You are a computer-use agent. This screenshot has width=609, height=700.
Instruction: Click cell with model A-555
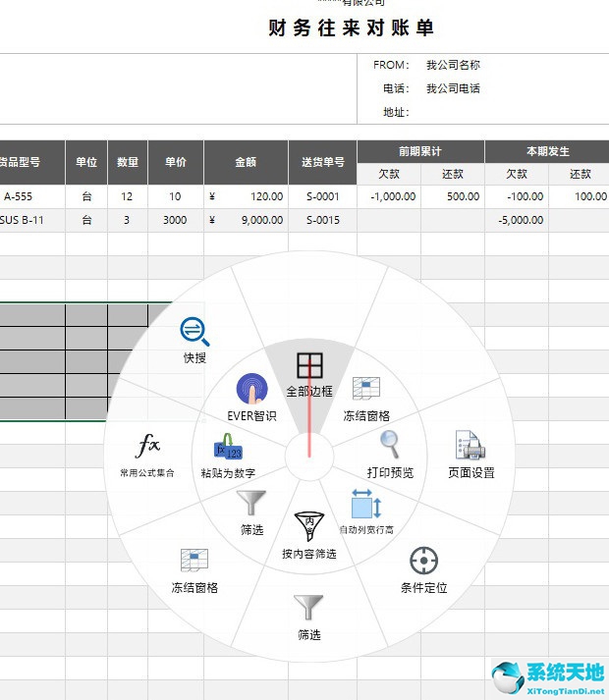click(32, 196)
